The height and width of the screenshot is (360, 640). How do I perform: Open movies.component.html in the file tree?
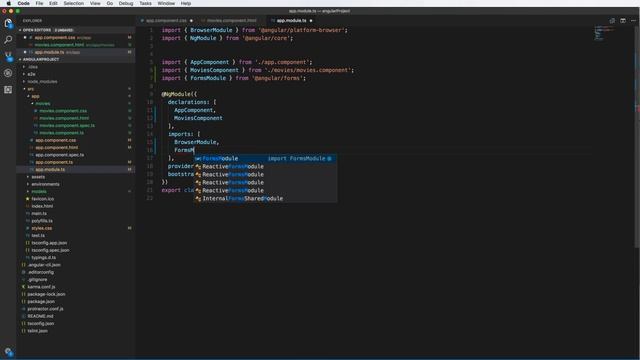coord(64,118)
